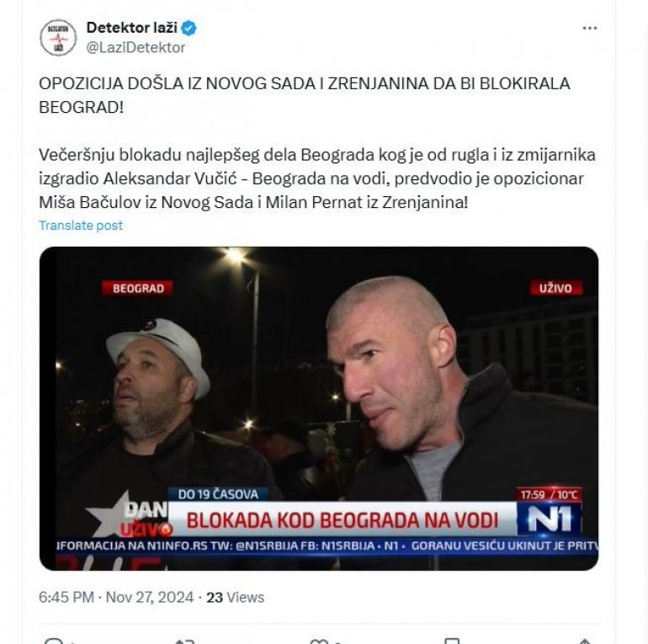Click the DAN UŽIVO star logo

point(129,517)
